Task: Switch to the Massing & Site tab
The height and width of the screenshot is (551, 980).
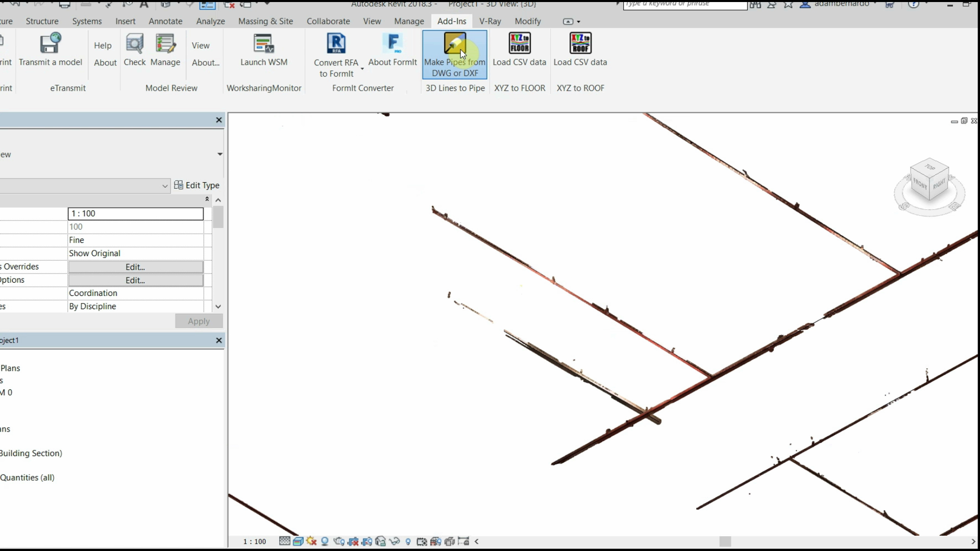Action: [x=265, y=21]
